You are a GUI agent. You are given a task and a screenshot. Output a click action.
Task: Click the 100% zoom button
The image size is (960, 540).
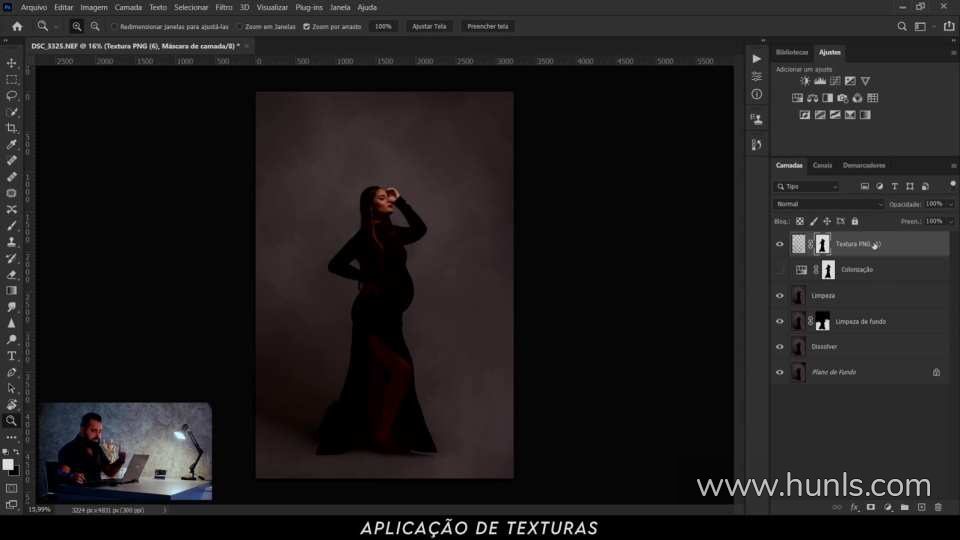[x=383, y=26]
